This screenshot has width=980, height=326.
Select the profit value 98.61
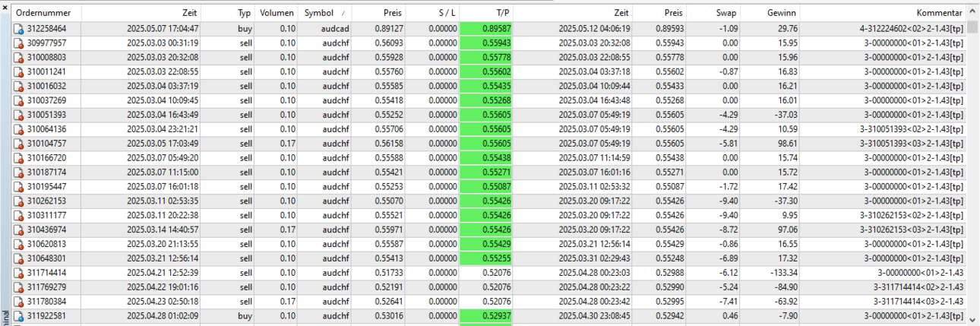(x=787, y=144)
